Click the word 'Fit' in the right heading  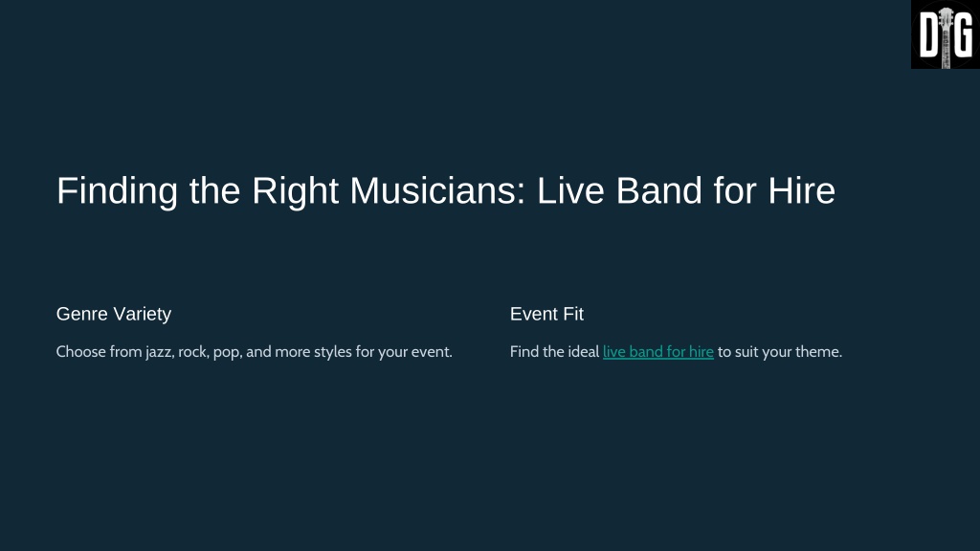point(573,314)
